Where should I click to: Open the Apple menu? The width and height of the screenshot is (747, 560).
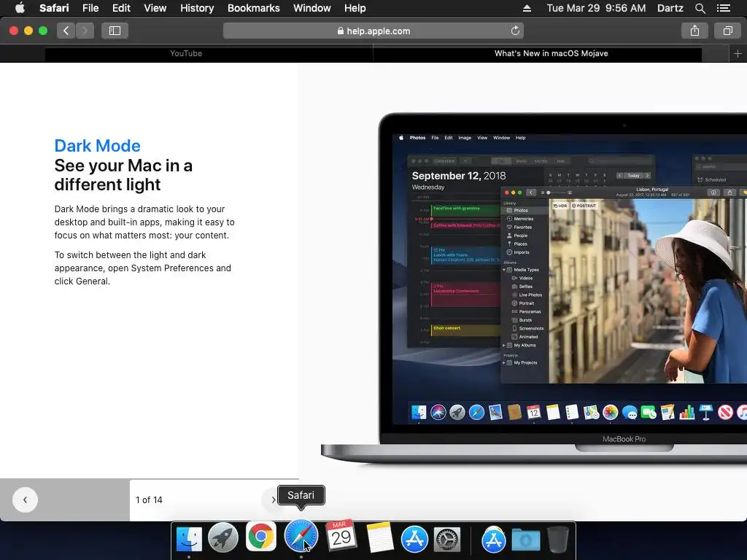pos(20,8)
